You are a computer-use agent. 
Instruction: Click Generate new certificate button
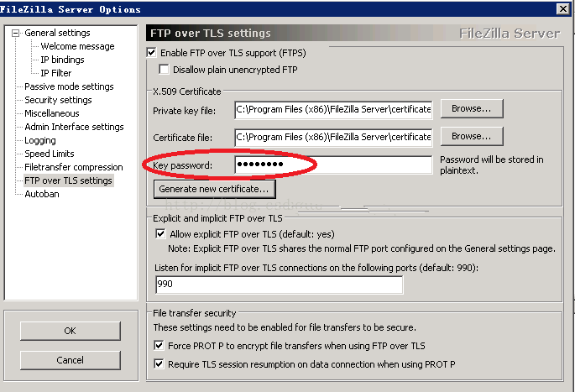tap(214, 190)
